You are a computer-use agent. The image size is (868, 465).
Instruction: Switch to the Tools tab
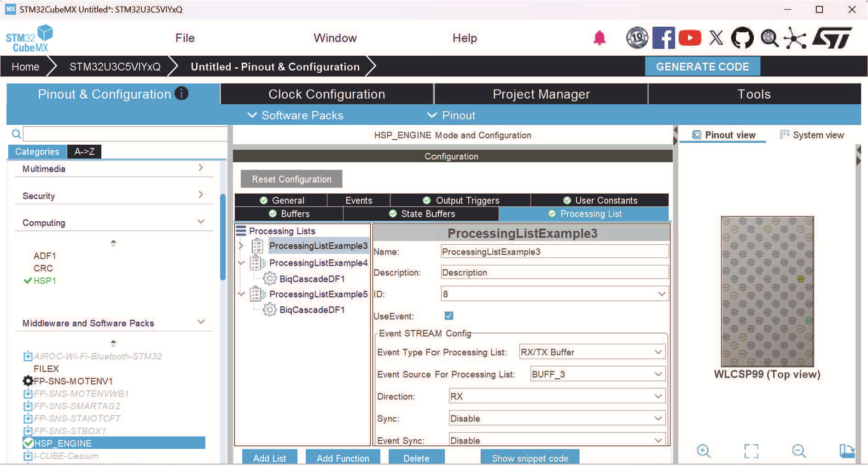pyautogui.click(x=754, y=94)
